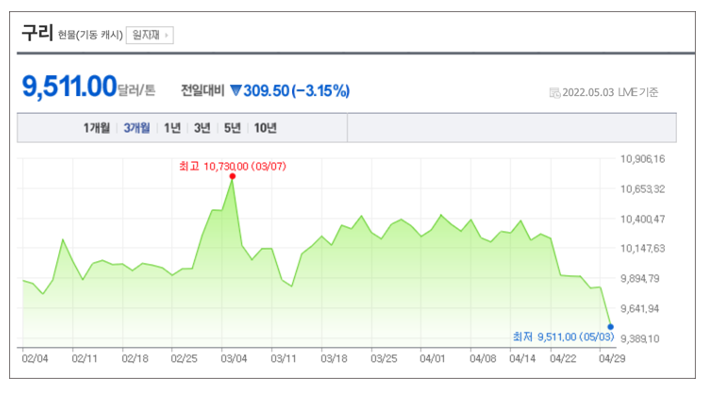Click the 03/18 x-axis date
Image resolution: width=708 pixels, height=394 pixels.
pyautogui.click(x=334, y=359)
